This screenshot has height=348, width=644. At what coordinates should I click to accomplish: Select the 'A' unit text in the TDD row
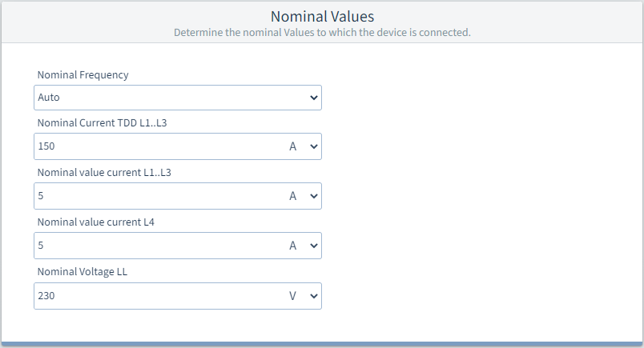pyautogui.click(x=293, y=147)
